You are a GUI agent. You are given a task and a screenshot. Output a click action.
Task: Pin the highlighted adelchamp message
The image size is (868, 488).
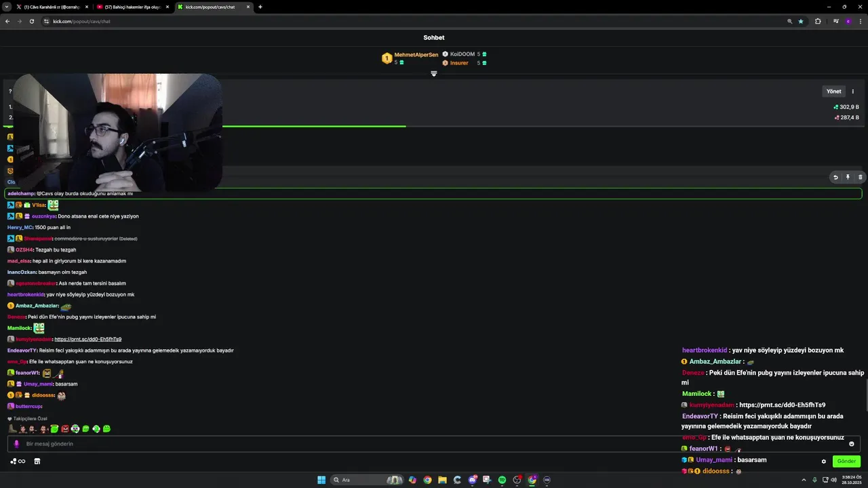848,178
